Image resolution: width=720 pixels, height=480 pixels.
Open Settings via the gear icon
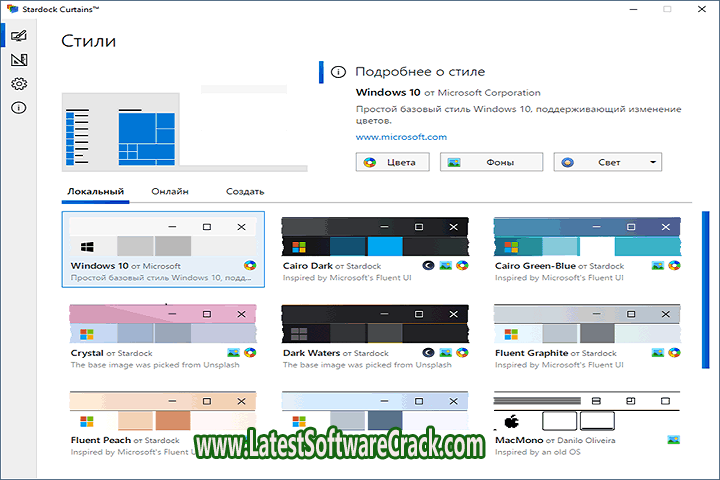18,85
